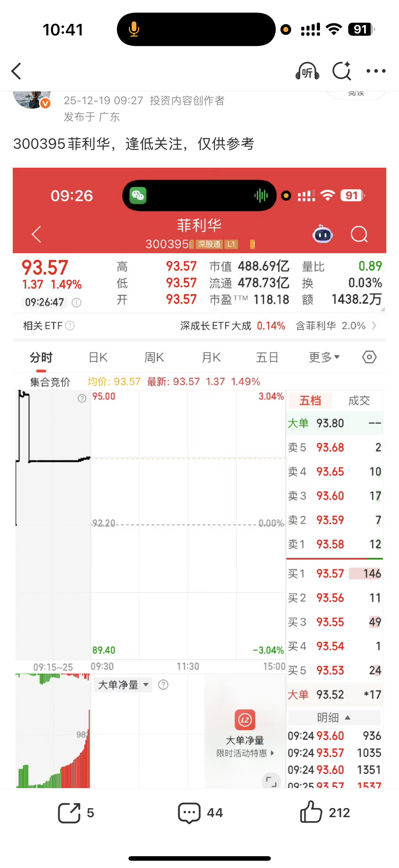
Task: Open the 大单净量 indicator dropdown
Action: click(123, 685)
